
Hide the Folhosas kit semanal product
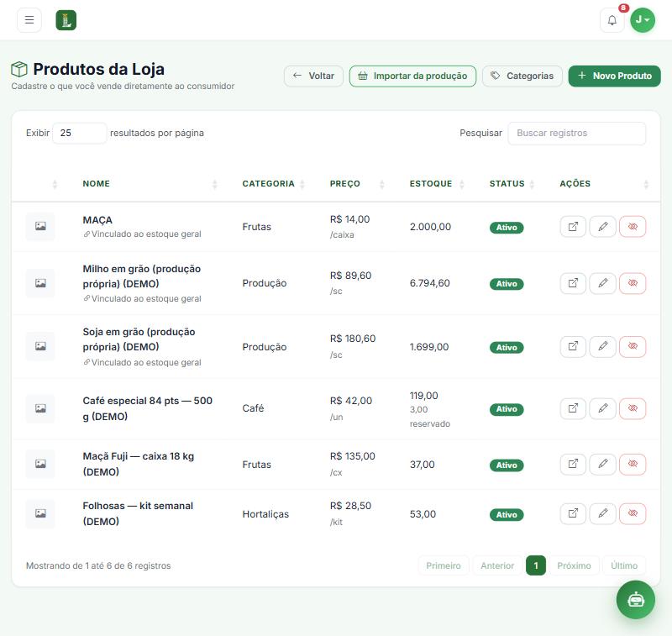(x=633, y=513)
